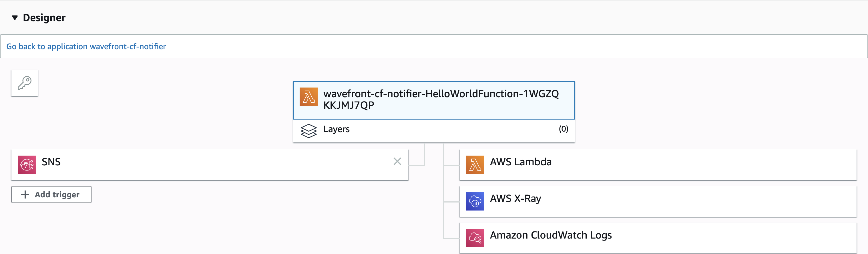Remove the SNS trigger with X
The width and height of the screenshot is (868, 254).
397,162
